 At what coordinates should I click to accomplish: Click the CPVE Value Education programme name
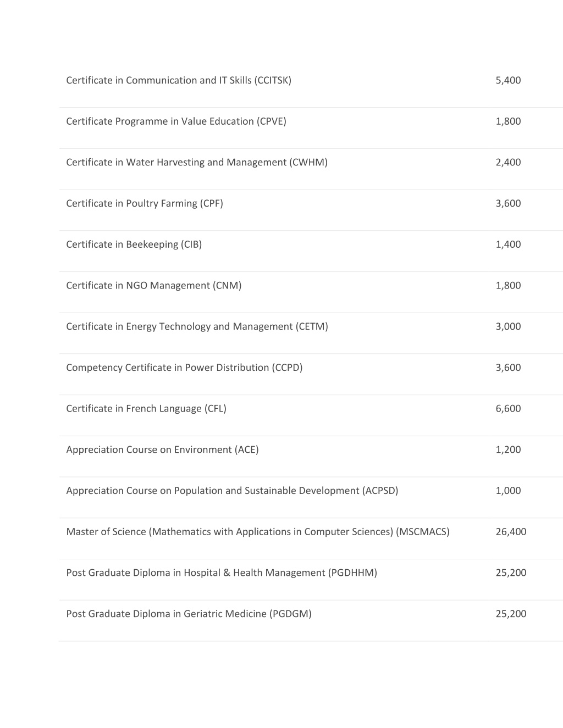tap(176, 121)
